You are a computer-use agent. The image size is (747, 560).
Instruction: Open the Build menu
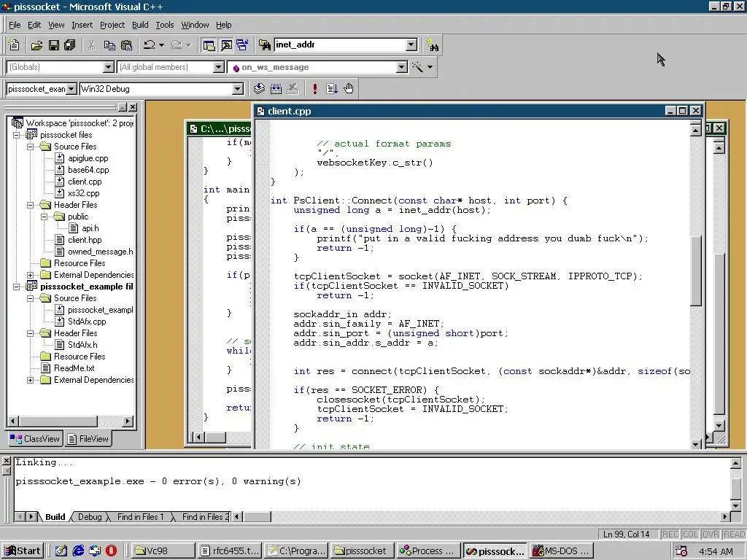tap(140, 25)
